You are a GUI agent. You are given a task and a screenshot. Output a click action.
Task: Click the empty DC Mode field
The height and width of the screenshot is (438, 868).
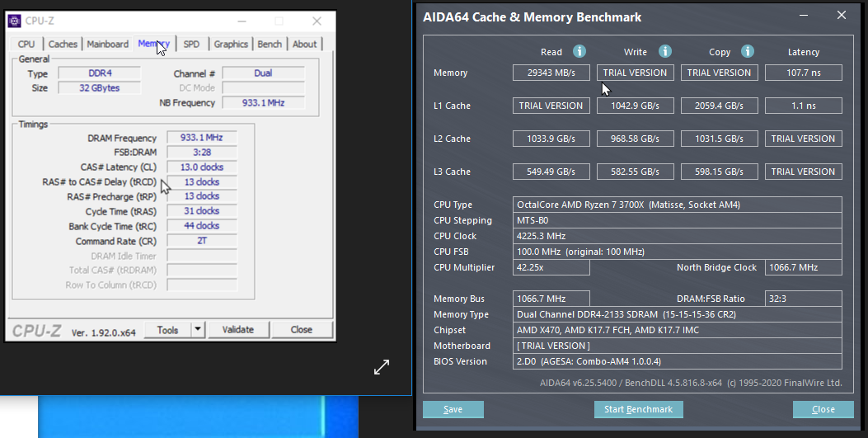264,87
